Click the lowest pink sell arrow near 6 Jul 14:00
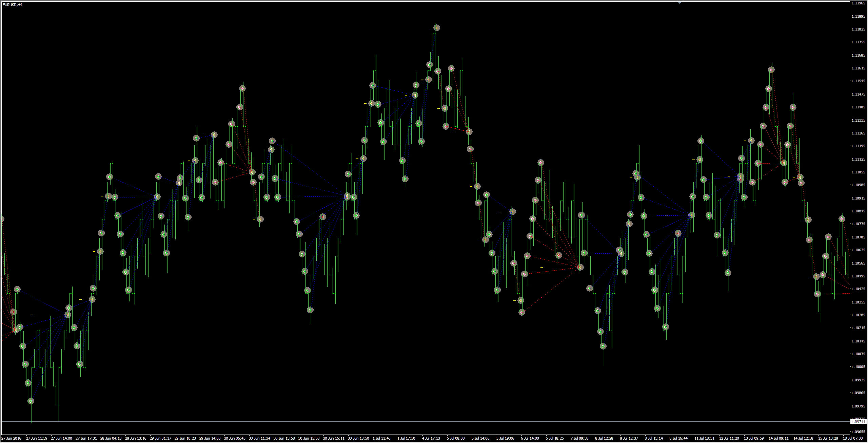This screenshot has height=443, width=868. pos(522,312)
